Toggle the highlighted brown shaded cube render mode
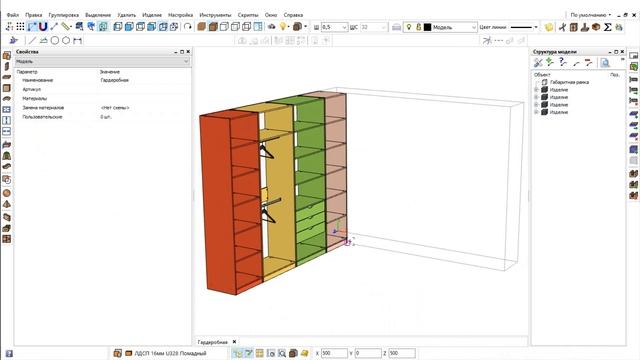Image resolution: width=640 pixels, height=360 pixels. click(x=213, y=27)
